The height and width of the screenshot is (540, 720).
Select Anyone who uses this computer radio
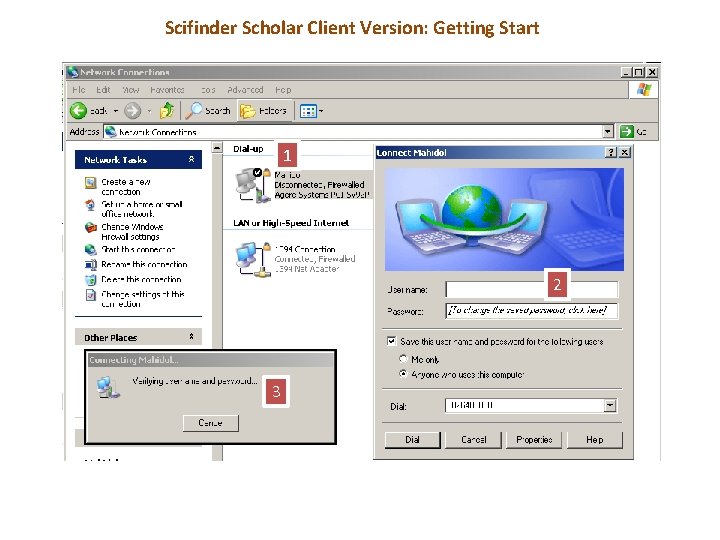pyautogui.click(x=403, y=374)
